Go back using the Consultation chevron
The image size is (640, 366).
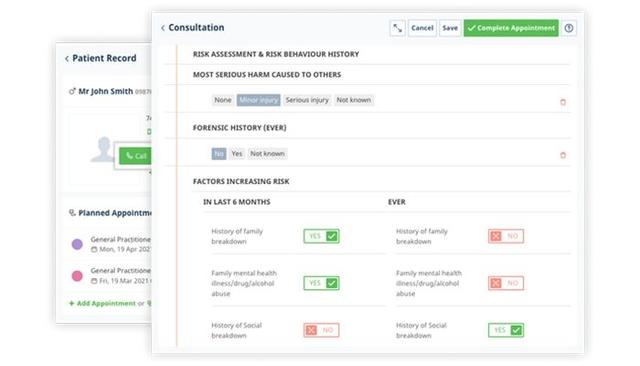(x=163, y=28)
